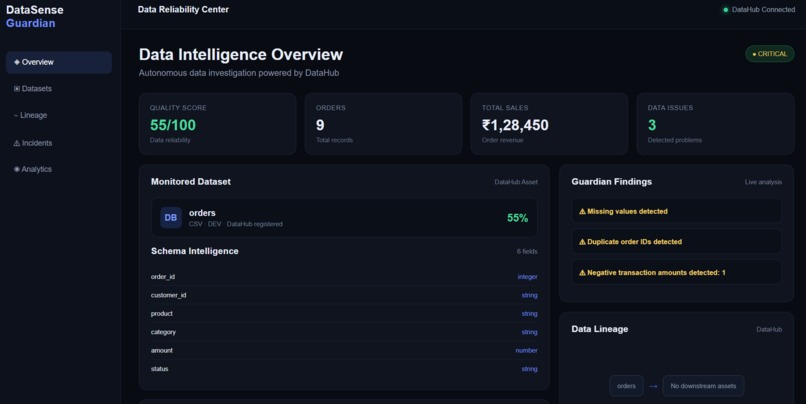The image size is (806, 404).
Task: Select the amount schema field
Action: pyautogui.click(x=344, y=351)
